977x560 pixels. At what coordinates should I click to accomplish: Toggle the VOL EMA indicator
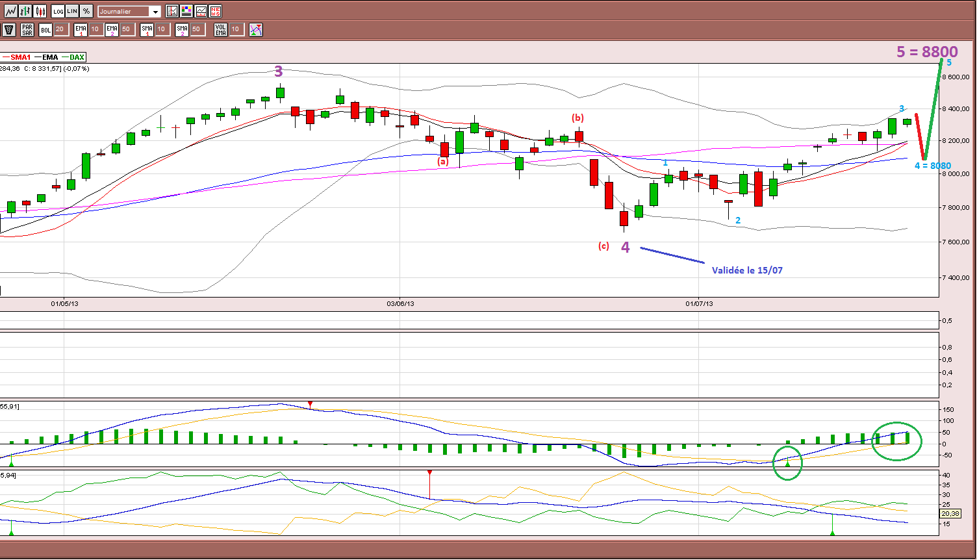(221, 29)
